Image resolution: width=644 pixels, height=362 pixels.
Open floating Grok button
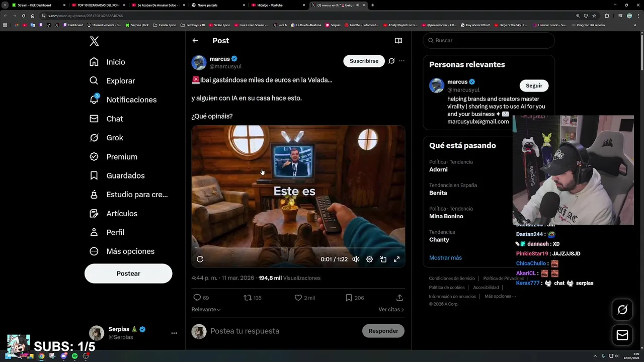click(622, 310)
